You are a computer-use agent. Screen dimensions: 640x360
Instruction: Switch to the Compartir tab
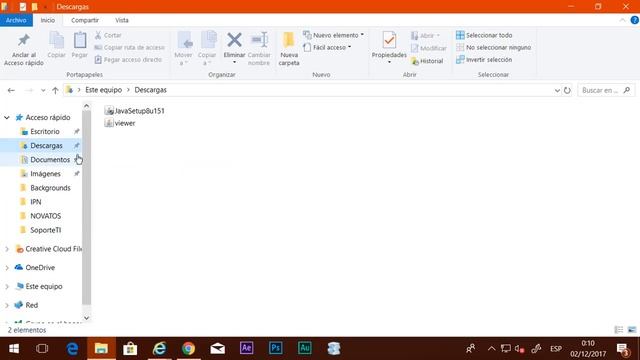click(x=85, y=20)
